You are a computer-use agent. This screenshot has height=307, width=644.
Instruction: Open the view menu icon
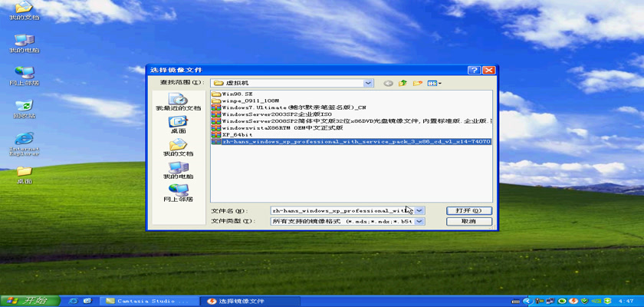point(434,82)
